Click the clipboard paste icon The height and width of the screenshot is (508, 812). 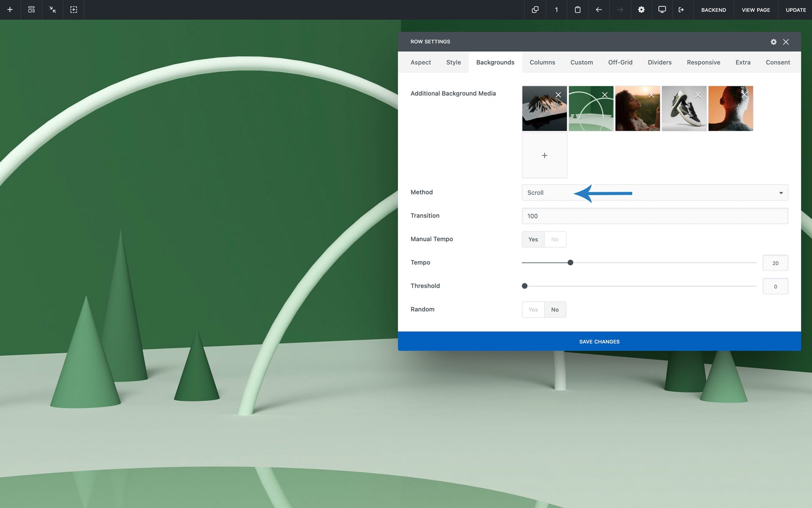[x=577, y=10]
